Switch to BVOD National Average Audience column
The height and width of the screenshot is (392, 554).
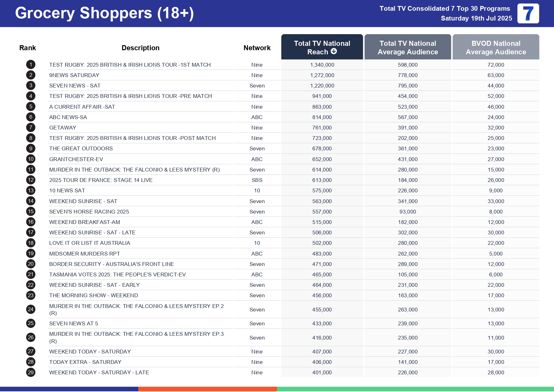(x=496, y=47)
